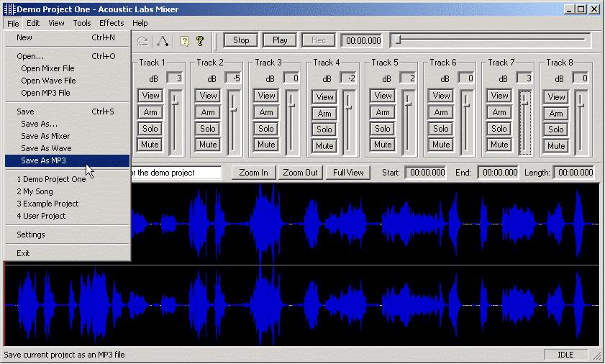Click the Track 2 dB field showing -5

(x=233, y=78)
